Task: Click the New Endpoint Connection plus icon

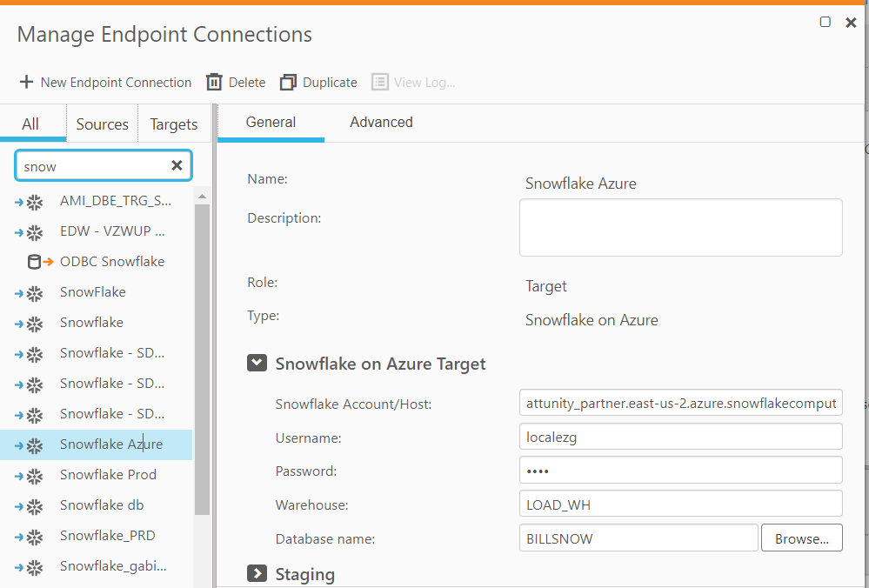Action: point(26,82)
